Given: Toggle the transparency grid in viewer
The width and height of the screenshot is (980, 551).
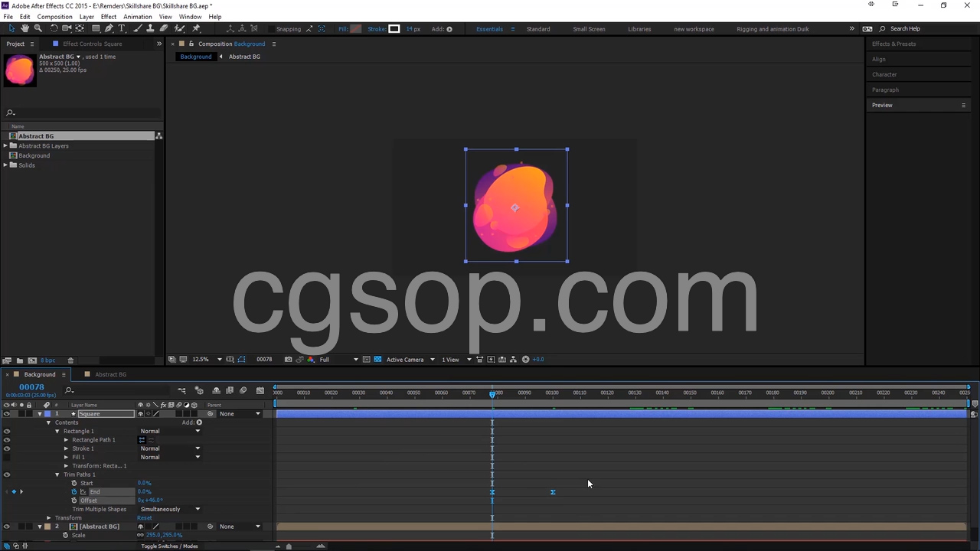Looking at the screenshot, I should point(377,359).
